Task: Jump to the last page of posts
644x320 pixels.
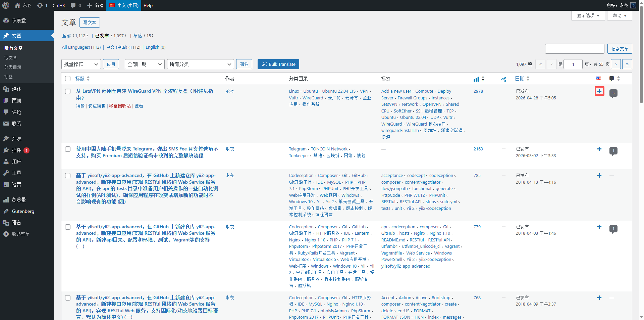Action: (x=627, y=64)
